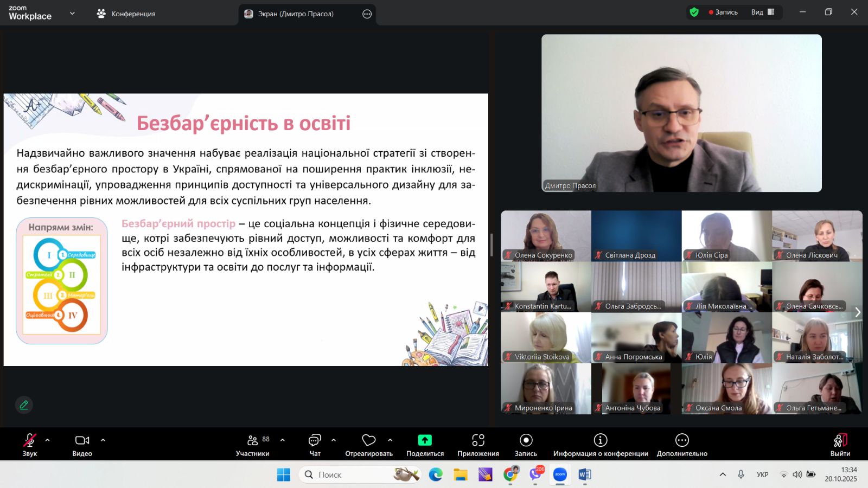Show next page of participant videos
This screenshot has width=868, height=488.
(857, 312)
